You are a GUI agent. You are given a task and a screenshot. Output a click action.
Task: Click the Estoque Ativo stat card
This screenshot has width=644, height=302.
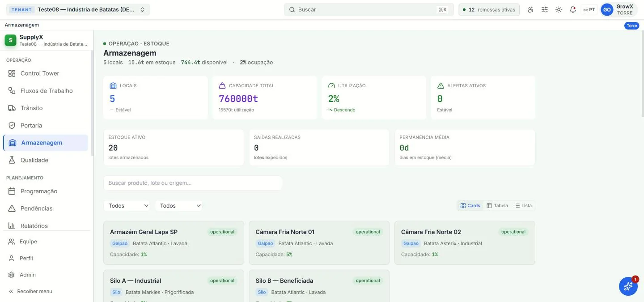174,147
